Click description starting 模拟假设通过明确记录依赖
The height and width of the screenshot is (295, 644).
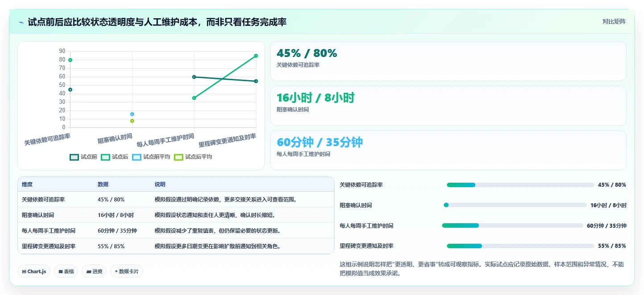coord(226,200)
